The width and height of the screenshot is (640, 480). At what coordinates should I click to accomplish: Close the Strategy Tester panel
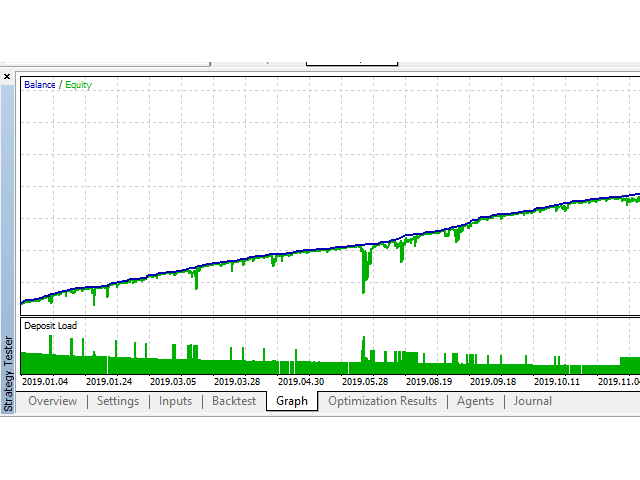pyautogui.click(x=7, y=76)
